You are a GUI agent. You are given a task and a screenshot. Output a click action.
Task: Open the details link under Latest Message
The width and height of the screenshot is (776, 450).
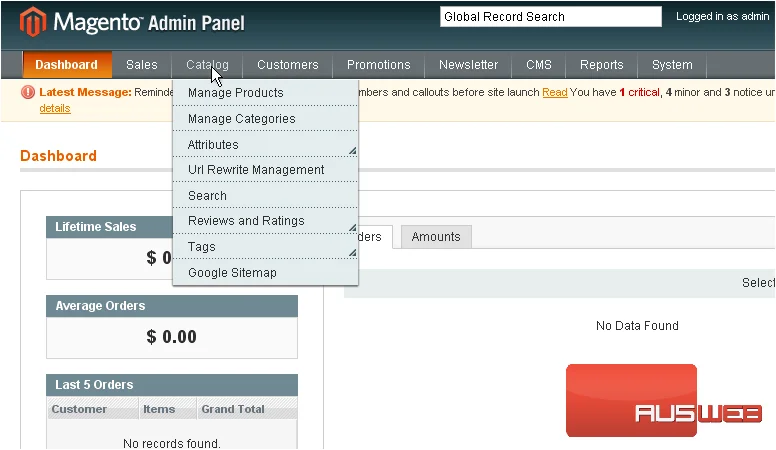[55, 108]
